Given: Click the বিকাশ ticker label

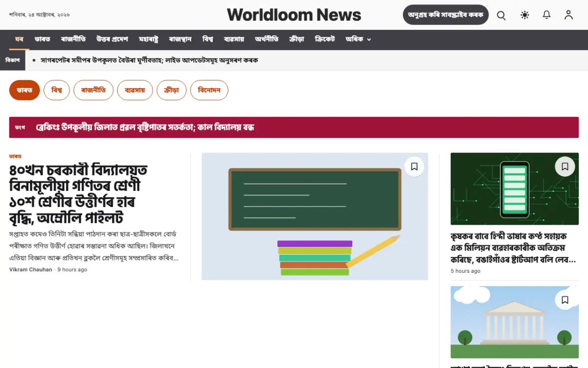Looking at the screenshot, I should coord(13,60).
